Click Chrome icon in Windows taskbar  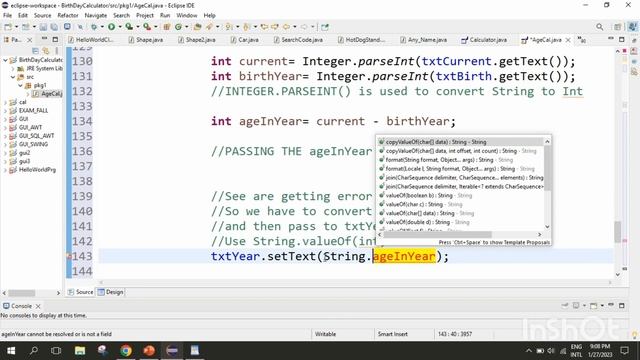tap(126, 351)
